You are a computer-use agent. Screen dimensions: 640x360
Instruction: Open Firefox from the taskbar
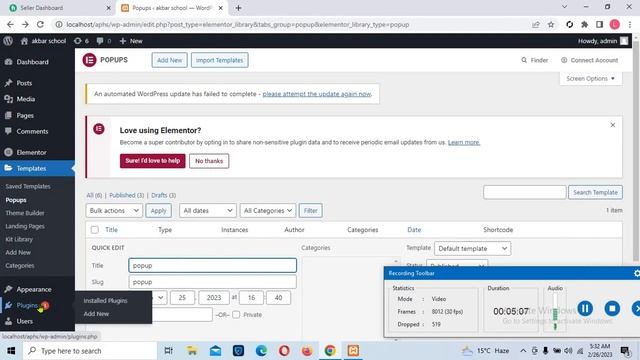click(x=307, y=351)
